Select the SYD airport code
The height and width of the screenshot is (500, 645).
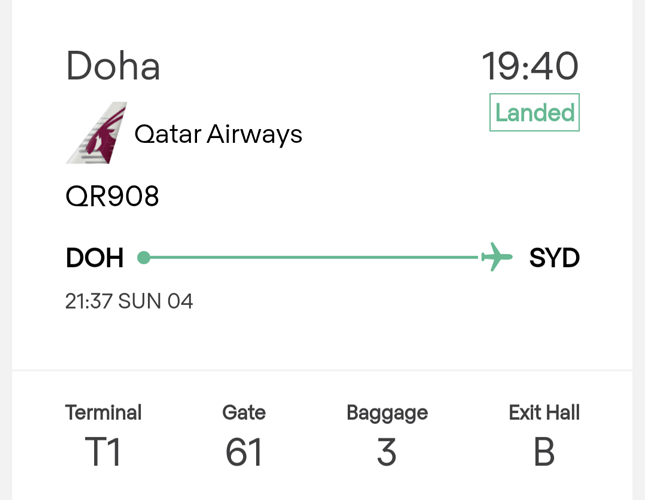(x=555, y=258)
